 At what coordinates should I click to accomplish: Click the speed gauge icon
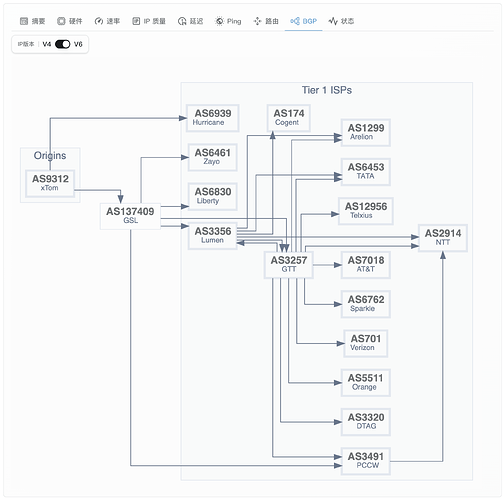pyautogui.click(x=99, y=21)
